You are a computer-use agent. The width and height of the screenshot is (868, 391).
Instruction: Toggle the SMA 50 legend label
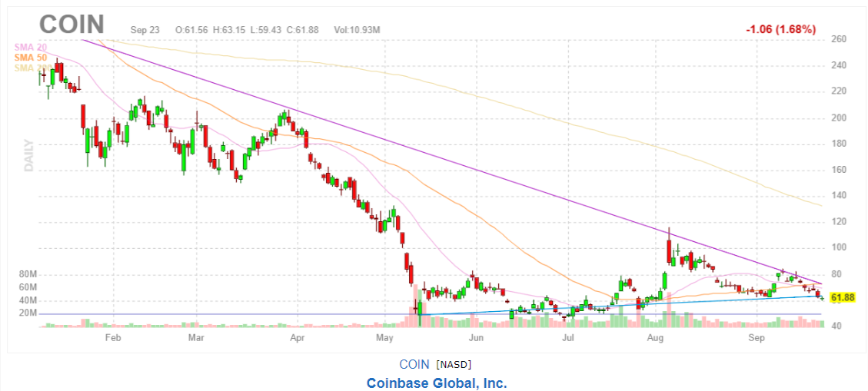tap(29, 58)
